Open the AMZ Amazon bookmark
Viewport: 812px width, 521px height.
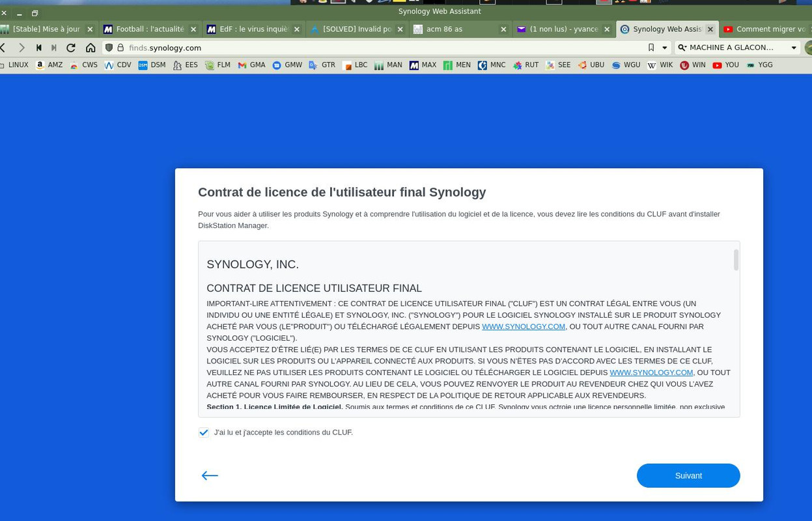[x=49, y=65]
